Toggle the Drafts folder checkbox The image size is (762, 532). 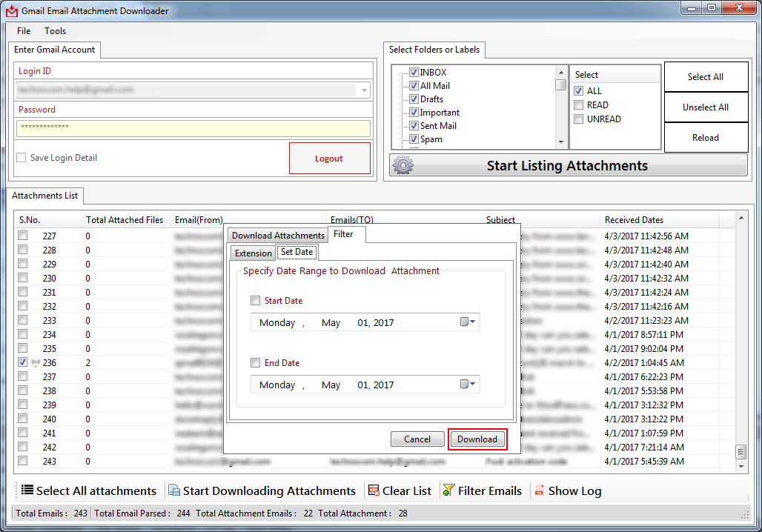(x=414, y=99)
